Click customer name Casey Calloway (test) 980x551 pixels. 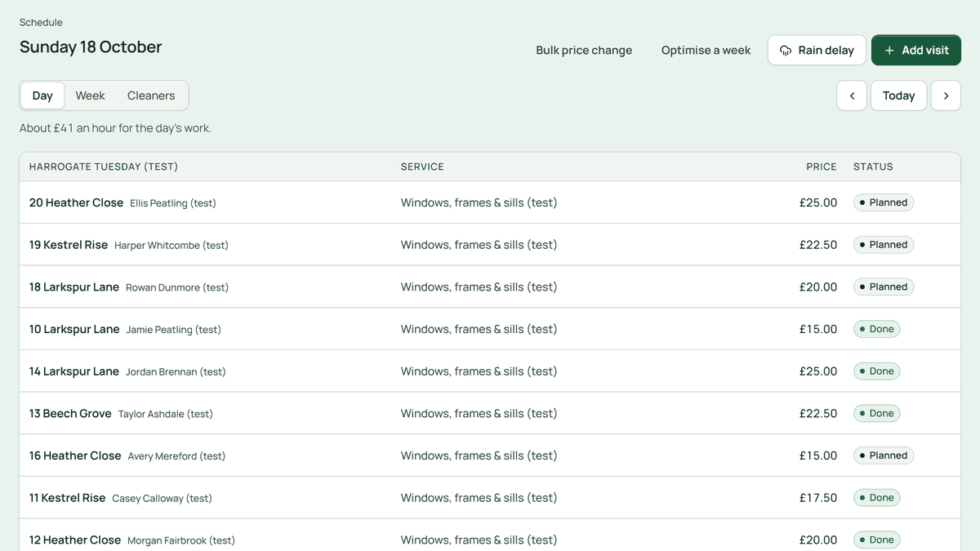[162, 499]
